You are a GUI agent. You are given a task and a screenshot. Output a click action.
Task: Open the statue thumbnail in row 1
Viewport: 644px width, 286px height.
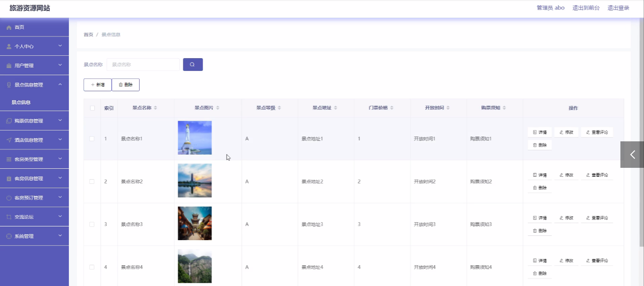coord(195,138)
